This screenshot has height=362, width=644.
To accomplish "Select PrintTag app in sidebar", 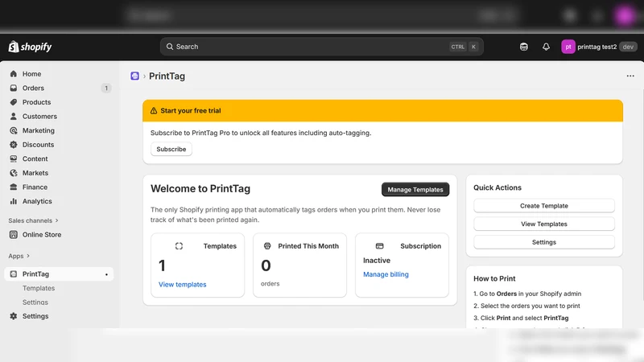I will (x=59, y=274).
